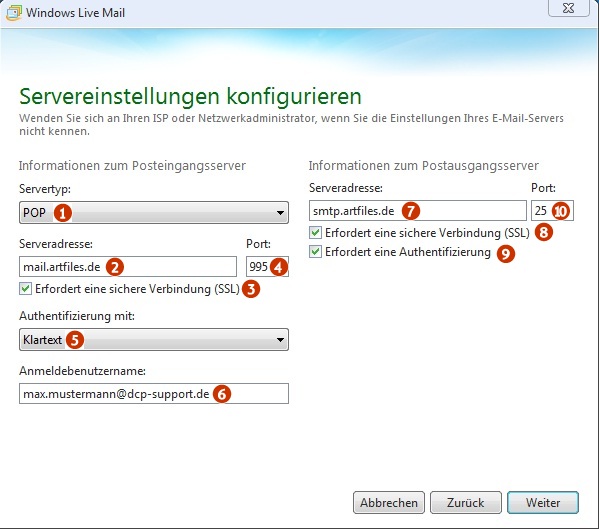Uncheck incoming server SSL connection checkbox
This screenshot has width=599, height=530.
pos(26,289)
